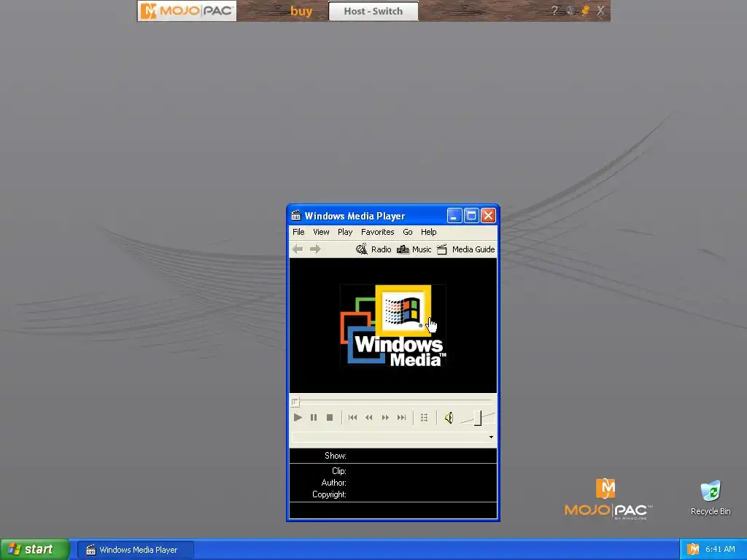Click the Clip: label in info panel
747x560 pixels.
pyautogui.click(x=339, y=471)
